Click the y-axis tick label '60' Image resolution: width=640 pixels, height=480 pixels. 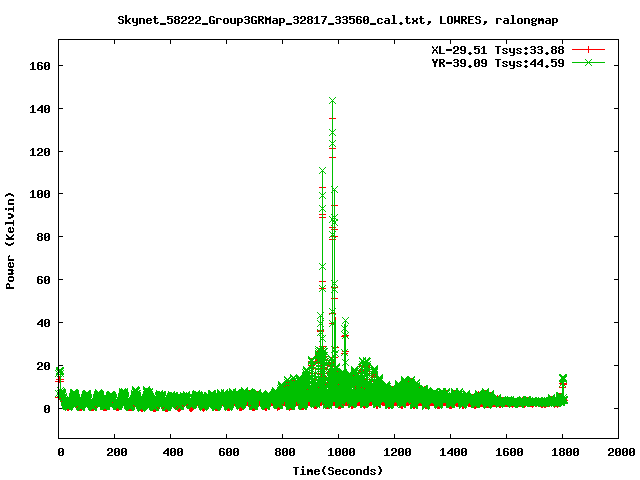click(x=43, y=280)
